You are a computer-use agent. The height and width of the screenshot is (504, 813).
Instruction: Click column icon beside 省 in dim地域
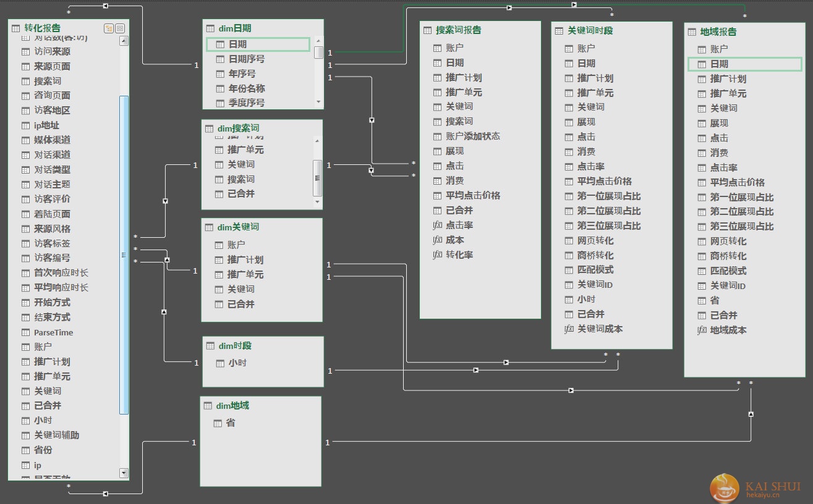tap(218, 424)
